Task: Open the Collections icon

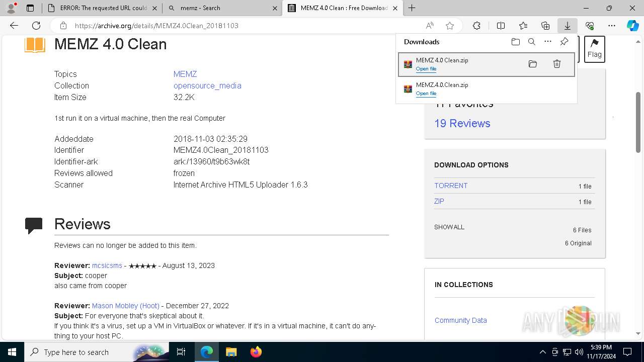Action: point(545,26)
